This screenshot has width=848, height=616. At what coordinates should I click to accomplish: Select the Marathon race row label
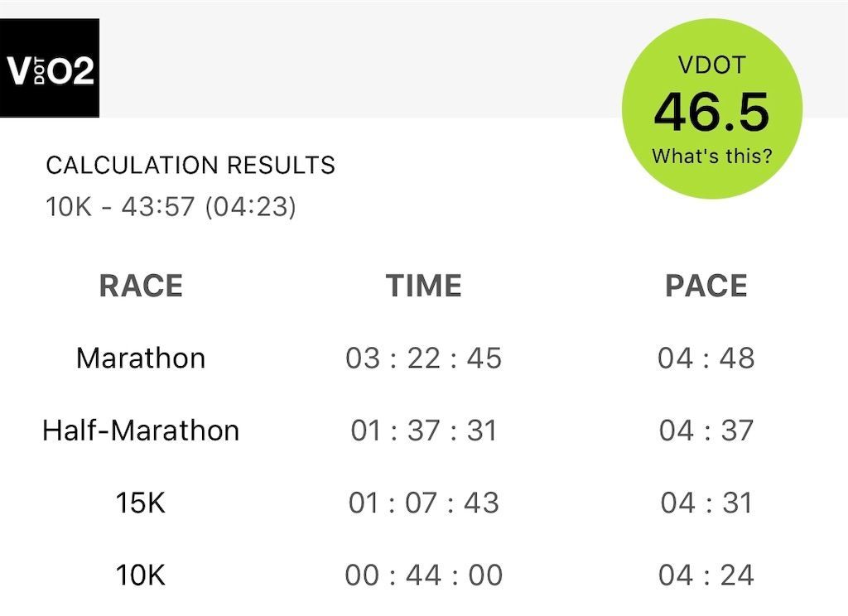141,359
